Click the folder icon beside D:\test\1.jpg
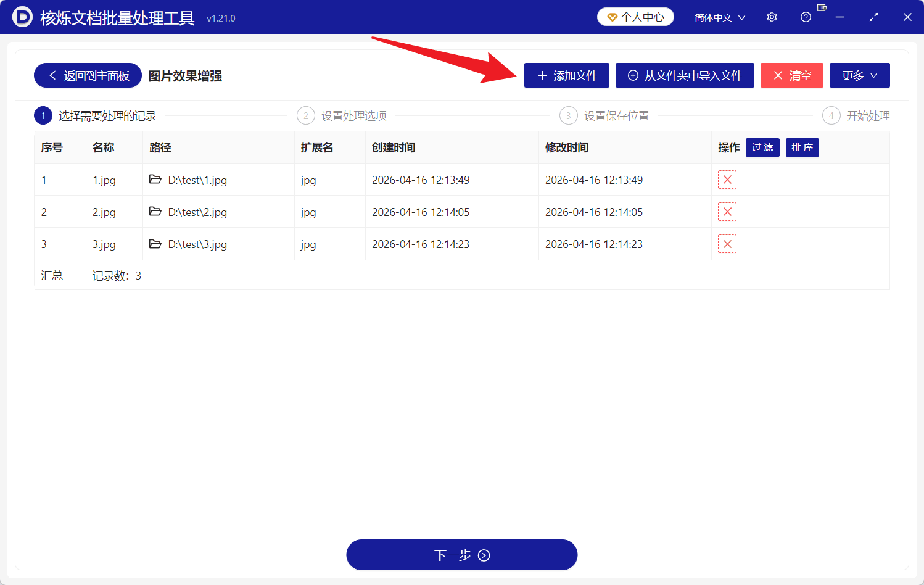Image resolution: width=924 pixels, height=585 pixels. coord(155,180)
